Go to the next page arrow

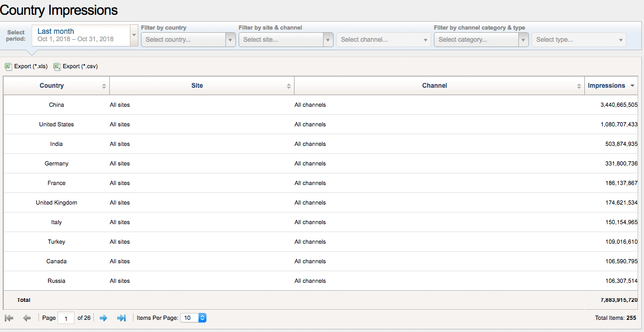[103, 318]
